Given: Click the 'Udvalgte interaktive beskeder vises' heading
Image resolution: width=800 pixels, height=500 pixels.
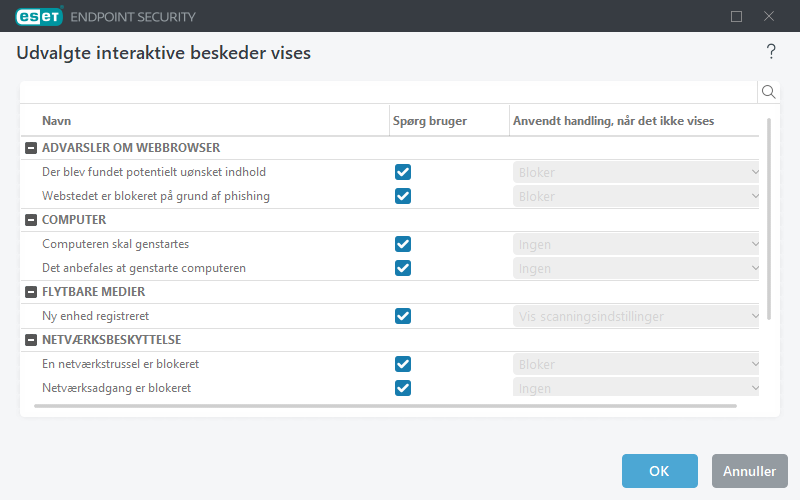Looking at the screenshot, I should [x=164, y=53].
